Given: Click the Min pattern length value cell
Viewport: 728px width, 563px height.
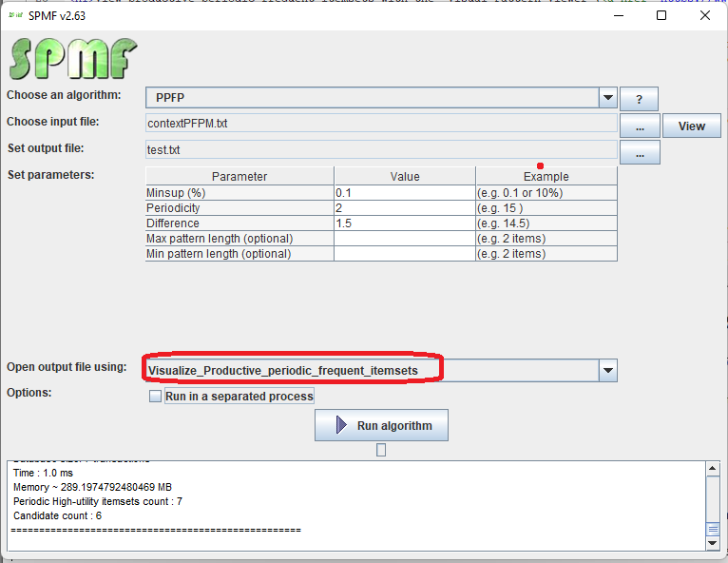Looking at the screenshot, I should click(x=404, y=253).
